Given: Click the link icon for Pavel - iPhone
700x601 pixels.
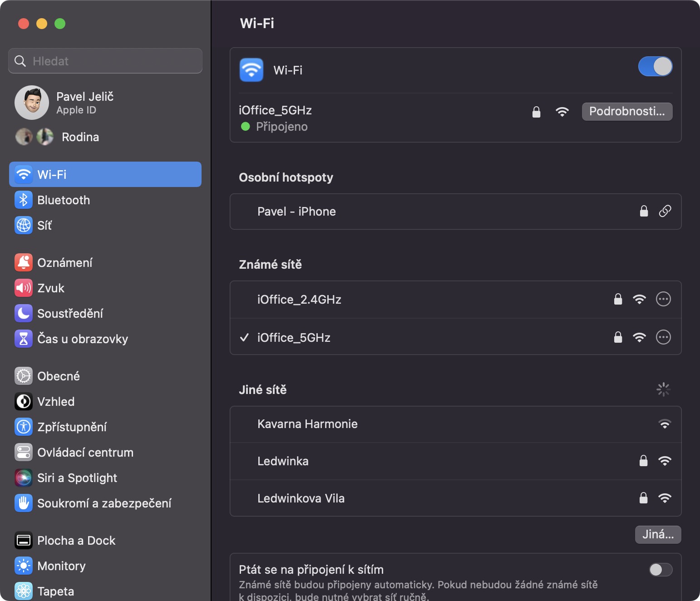Looking at the screenshot, I should (665, 211).
